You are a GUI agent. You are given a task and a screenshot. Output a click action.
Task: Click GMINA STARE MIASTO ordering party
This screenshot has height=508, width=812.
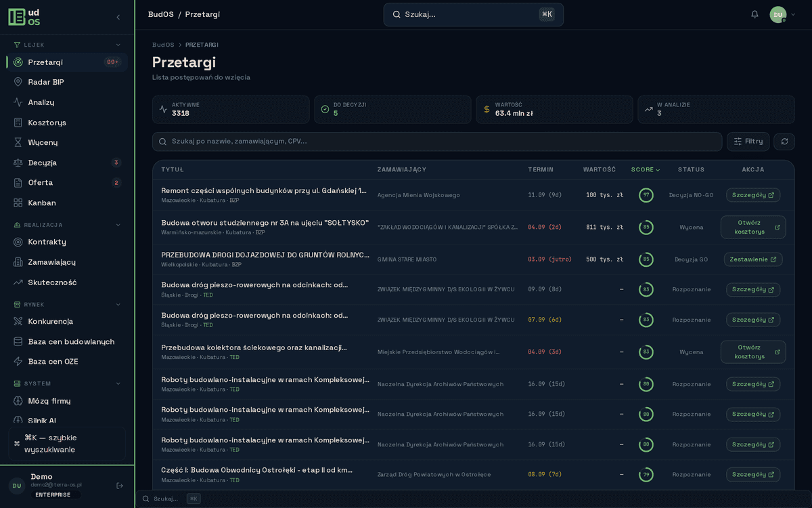point(407,259)
